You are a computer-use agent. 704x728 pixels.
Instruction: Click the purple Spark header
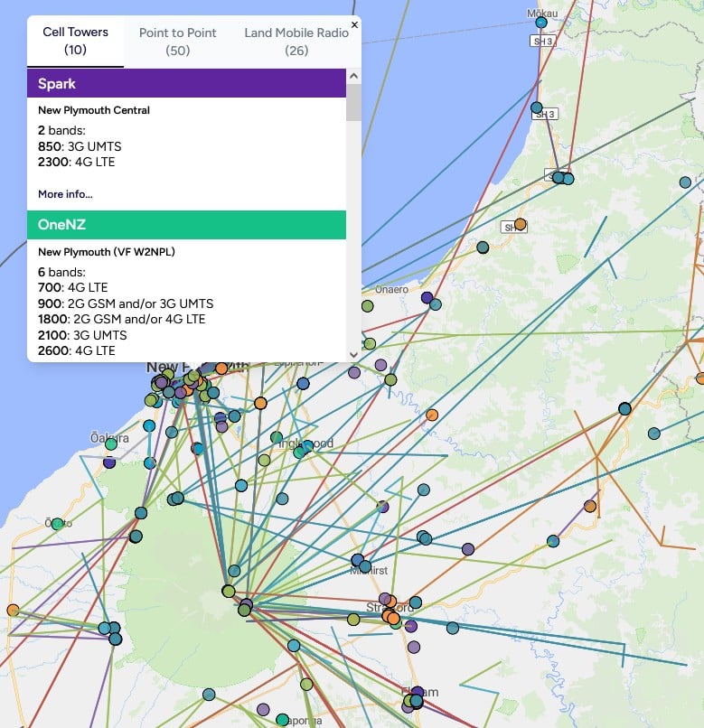[186, 83]
